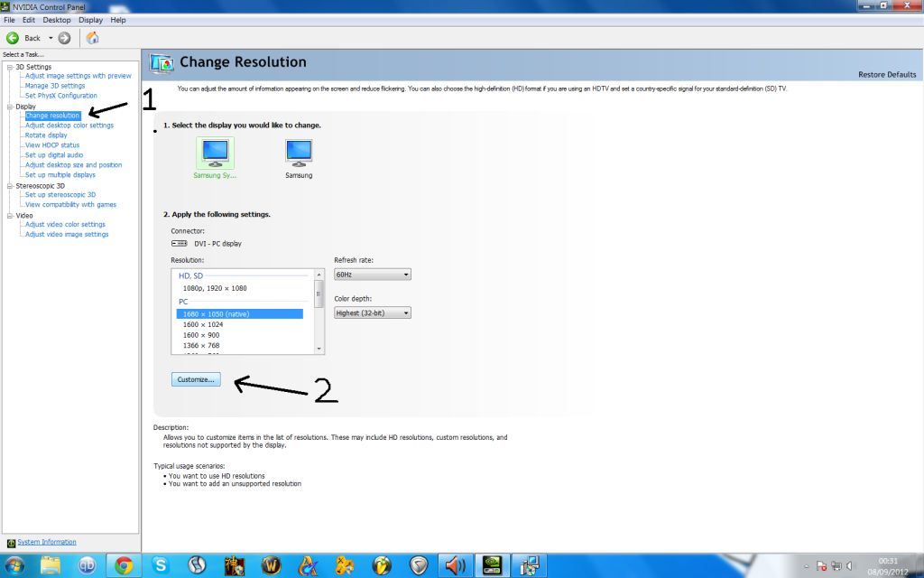Click the taskbar clock showing 00:31

click(888, 562)
